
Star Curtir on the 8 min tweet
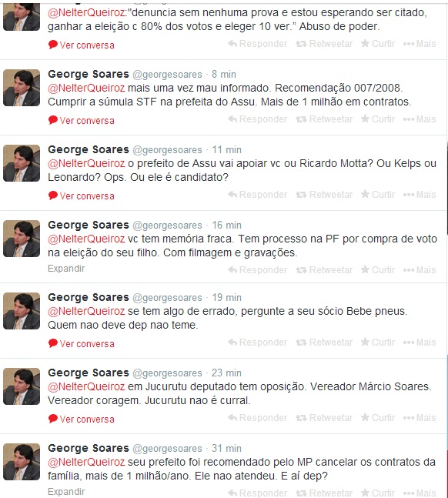(378, 119)
